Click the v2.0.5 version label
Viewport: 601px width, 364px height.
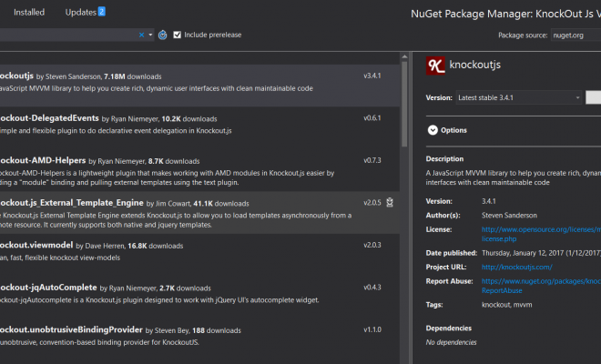(x=372, y=203)
